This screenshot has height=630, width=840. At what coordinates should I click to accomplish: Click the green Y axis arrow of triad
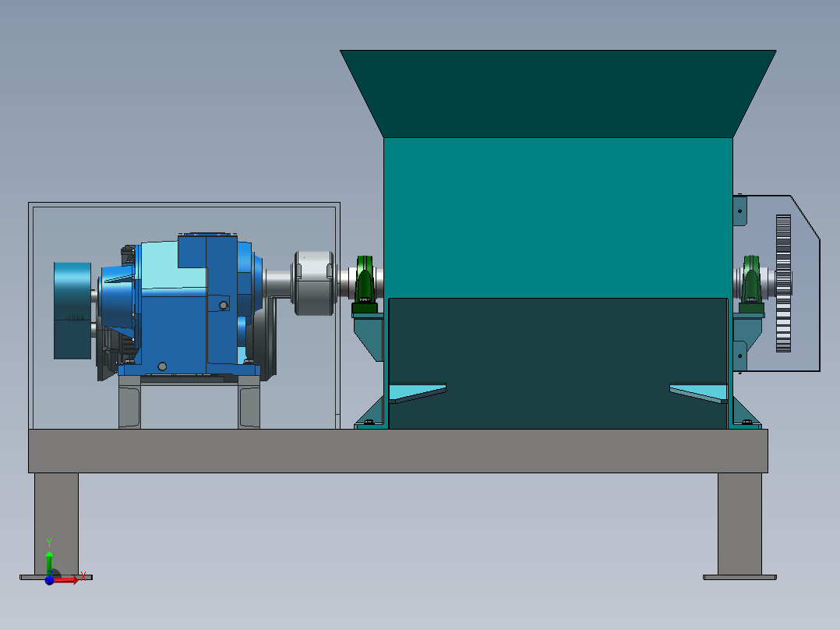[x=49, y=562]
